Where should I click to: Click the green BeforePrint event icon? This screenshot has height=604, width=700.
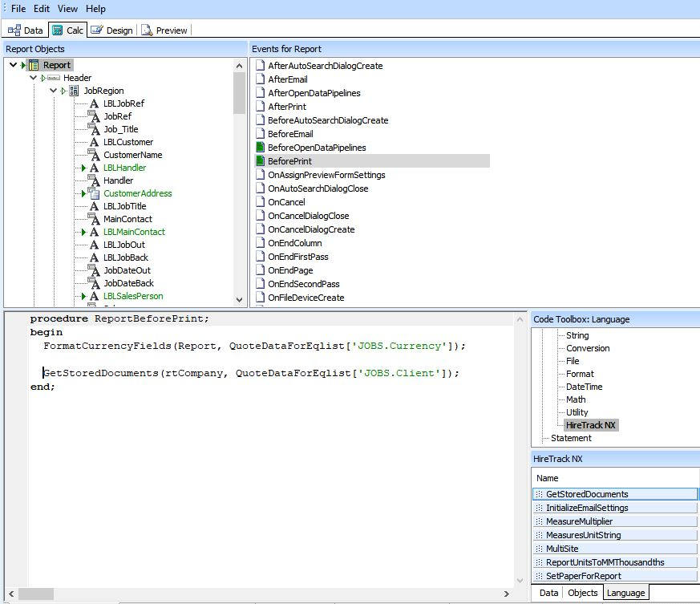tap(259, 160)
